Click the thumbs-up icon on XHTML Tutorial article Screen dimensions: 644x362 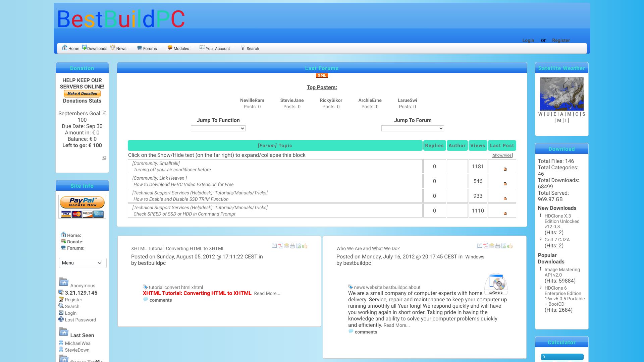pyautogui.click(x=305, y=246)
